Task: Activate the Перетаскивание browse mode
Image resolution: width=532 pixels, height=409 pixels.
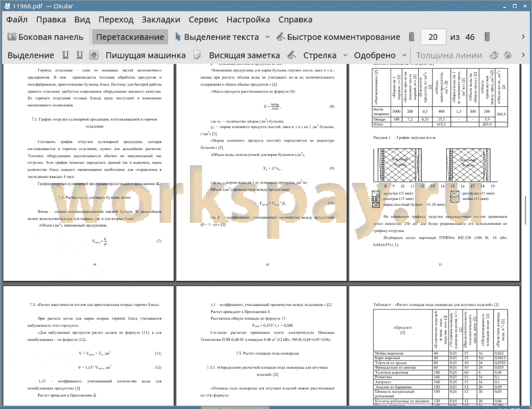Action: point(130,37)
